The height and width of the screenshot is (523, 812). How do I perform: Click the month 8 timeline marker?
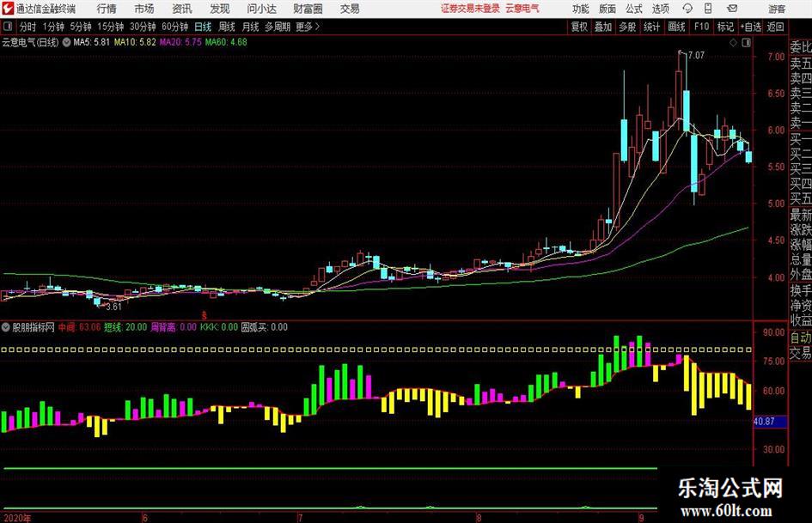pos(479,518)
